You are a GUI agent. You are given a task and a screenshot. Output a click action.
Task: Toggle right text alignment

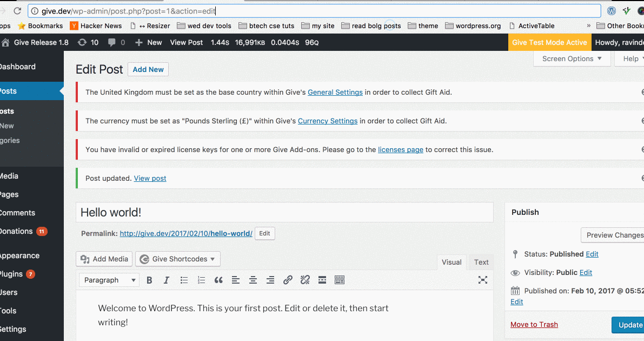click(x=270, y=280)
